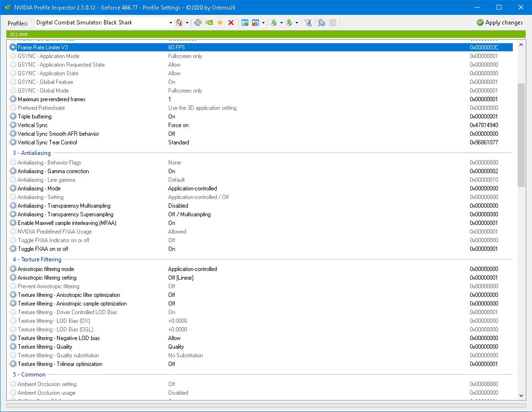Open dropdown next to remove application icon
Image resolution: width=532 pixels, height=412 pixels.
click(x=263, y=23)
